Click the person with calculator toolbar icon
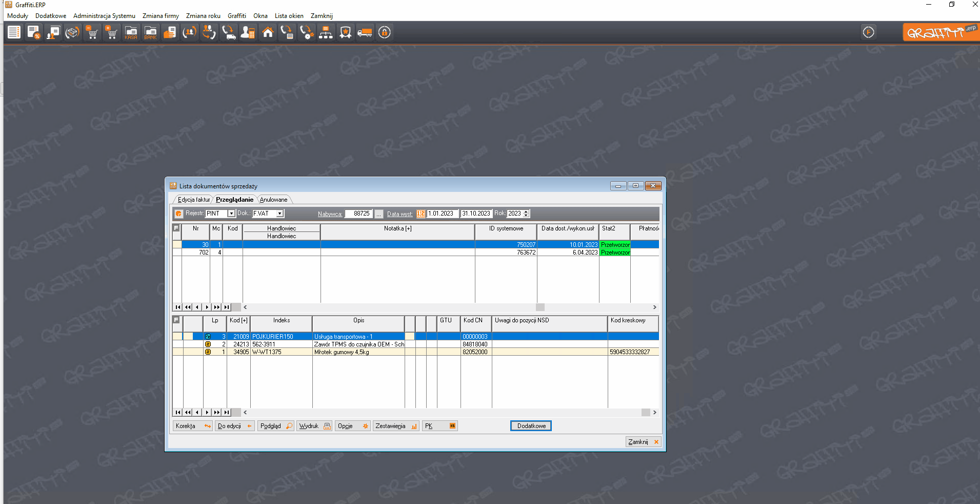 click(248, 33)
